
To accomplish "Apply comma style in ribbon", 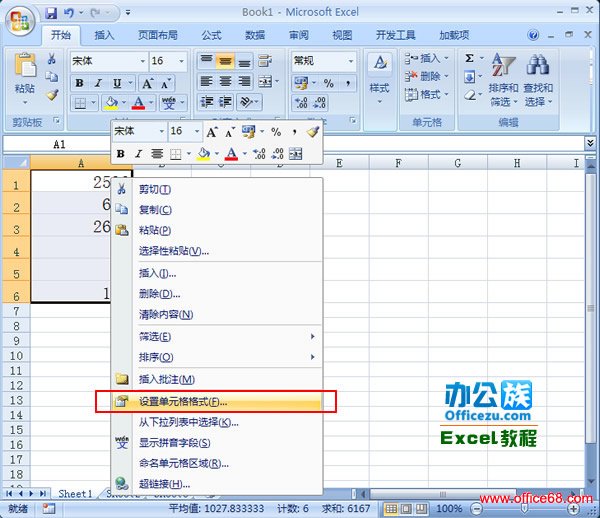I will pyautogui.click(x=348, y=83).
